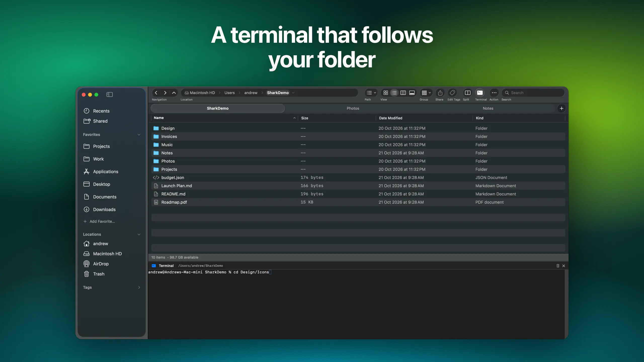Select the SharkDemo tab

(218, 108)
